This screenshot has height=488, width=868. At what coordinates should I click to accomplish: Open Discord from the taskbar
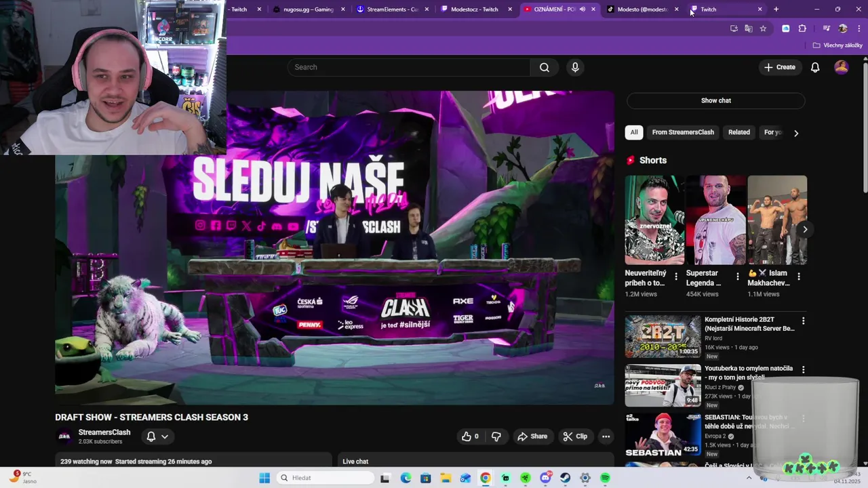click(545, 478)
